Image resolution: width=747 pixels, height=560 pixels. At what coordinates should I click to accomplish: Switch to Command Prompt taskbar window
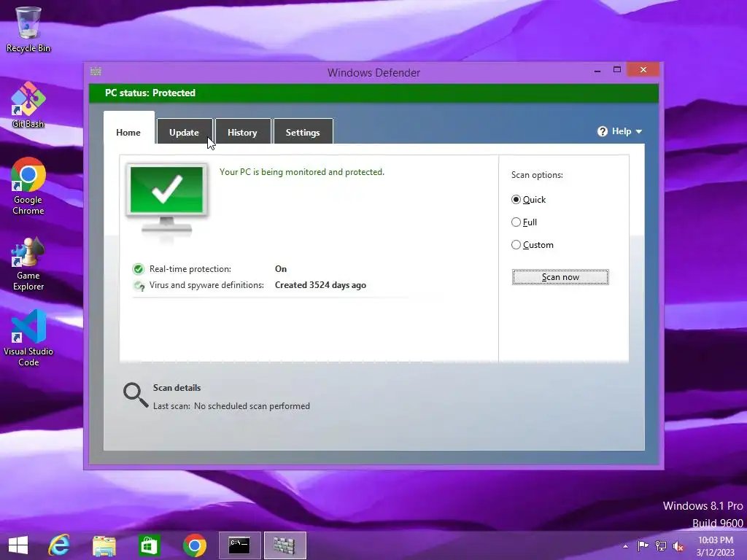[239, 545]
